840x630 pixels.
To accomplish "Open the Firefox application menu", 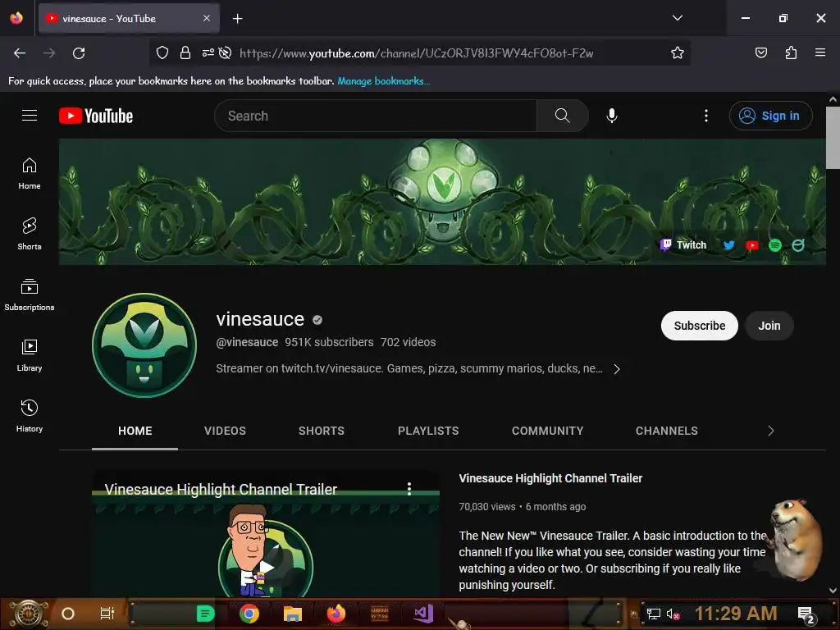I will [820, 52].
